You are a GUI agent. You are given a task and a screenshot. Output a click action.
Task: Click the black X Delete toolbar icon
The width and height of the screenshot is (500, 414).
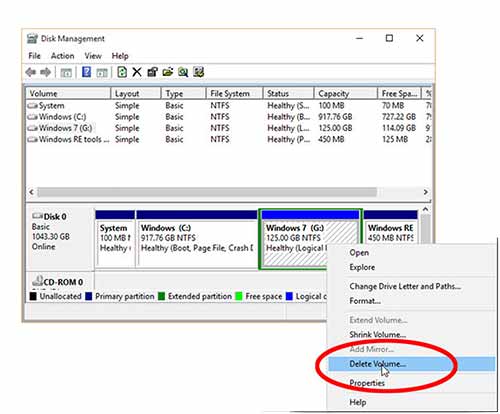click(137, 72)
